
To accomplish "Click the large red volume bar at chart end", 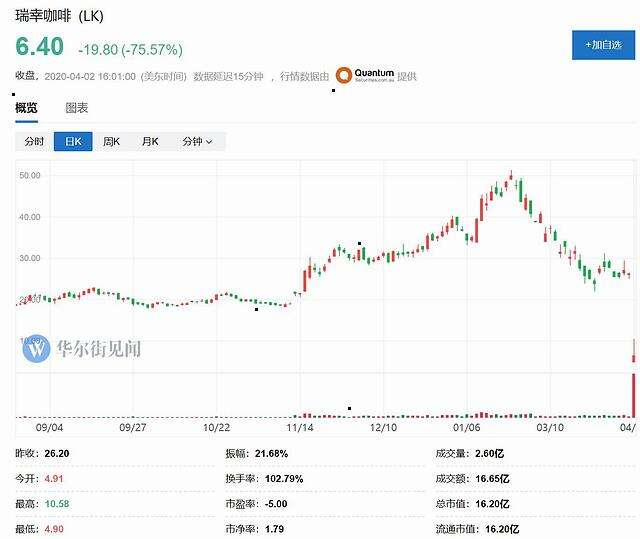I will pyautogui.click(x=634, y=395).
